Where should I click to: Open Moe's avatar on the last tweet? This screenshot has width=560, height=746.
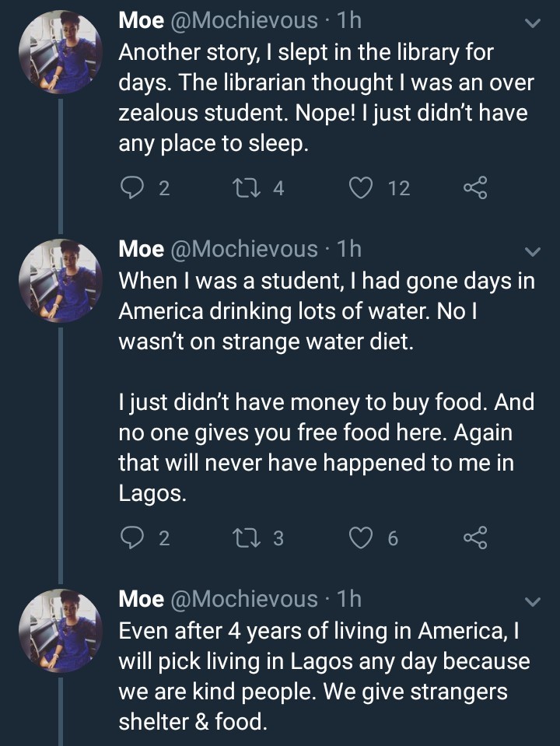(60, 631)
